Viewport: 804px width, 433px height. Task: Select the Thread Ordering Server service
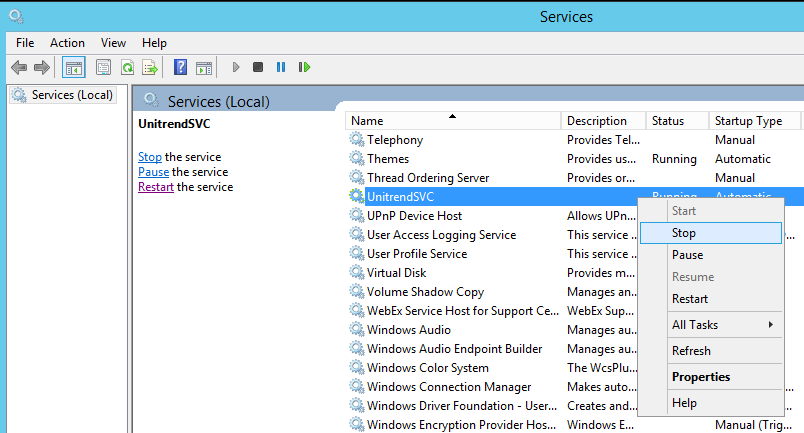click(x=574, y=178)
